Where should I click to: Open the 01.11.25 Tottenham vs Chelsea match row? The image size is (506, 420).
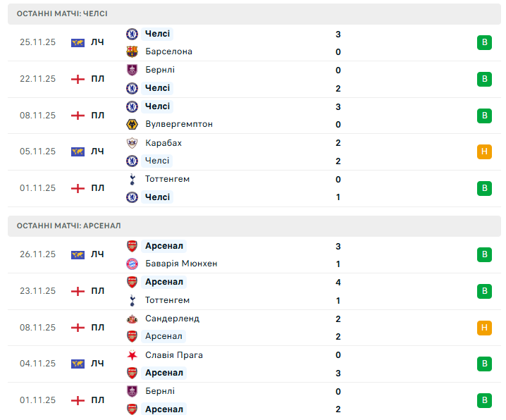pos(254,188)
